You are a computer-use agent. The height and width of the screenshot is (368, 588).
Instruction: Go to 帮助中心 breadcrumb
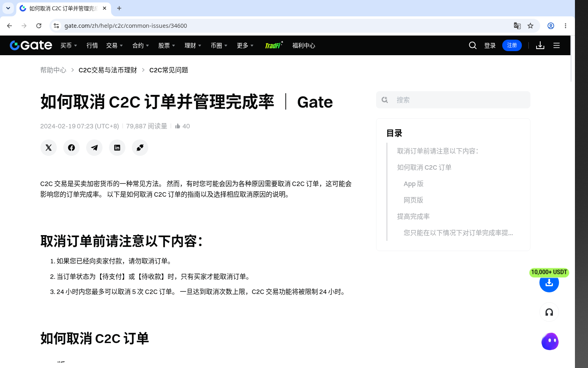53,70
